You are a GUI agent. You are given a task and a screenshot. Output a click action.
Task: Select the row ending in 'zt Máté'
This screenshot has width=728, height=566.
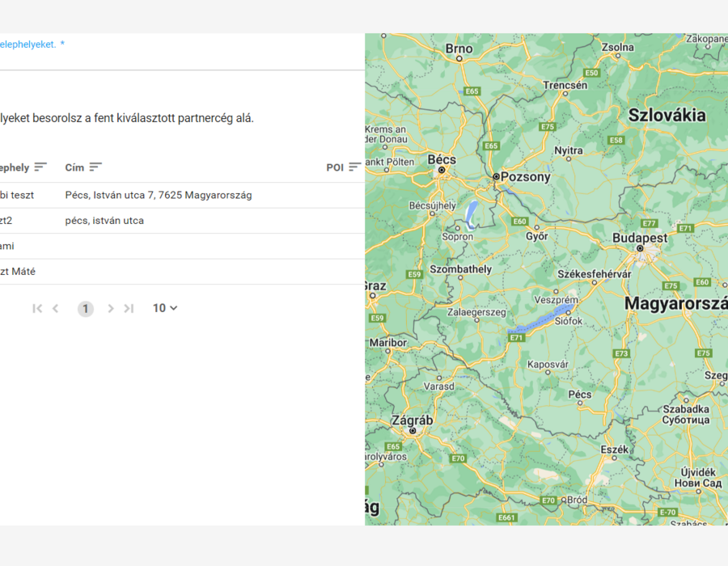(x=182, y=272)
